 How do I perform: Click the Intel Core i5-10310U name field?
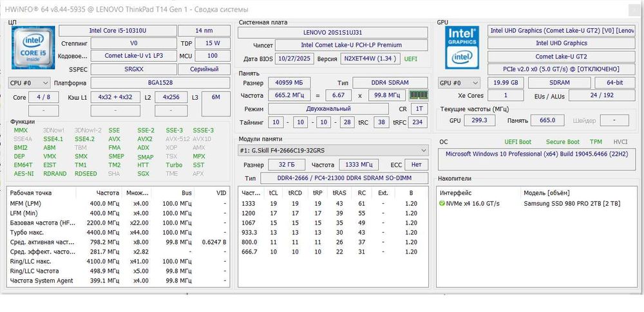(118, 31)
